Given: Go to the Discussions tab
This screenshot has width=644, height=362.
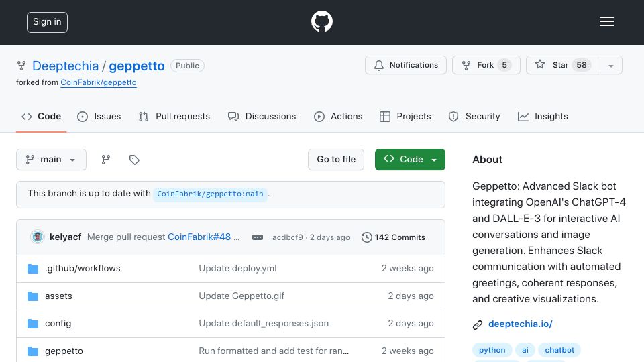Looking at the screenshot, I should point(262,117).
